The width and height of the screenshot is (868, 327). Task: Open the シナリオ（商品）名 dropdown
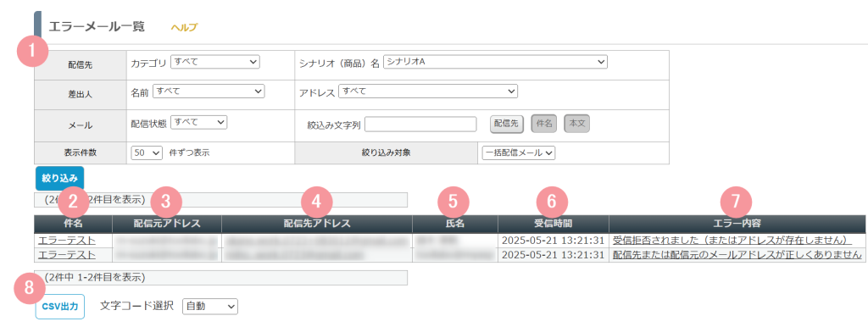(x=495, y=62)
